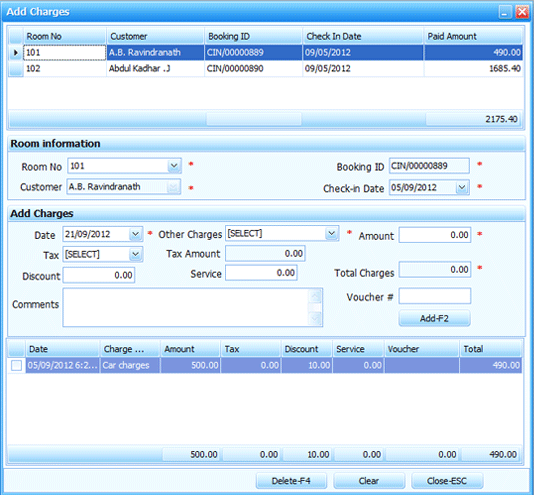Click the Delete-F4 button
Screen dimensions: 535x495
(x=291, y=481)
